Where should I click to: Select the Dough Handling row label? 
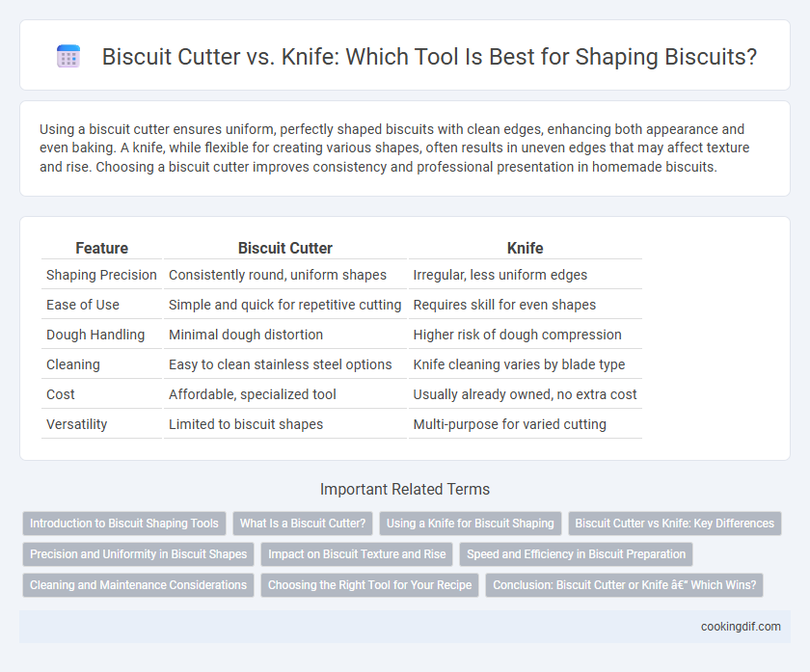[x=95, y=335]
